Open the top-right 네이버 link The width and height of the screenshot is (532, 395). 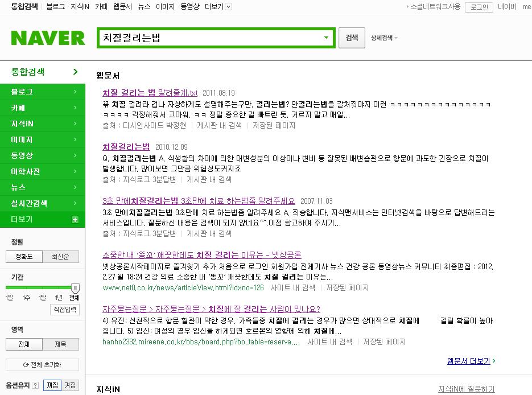(x=507, y=7)
